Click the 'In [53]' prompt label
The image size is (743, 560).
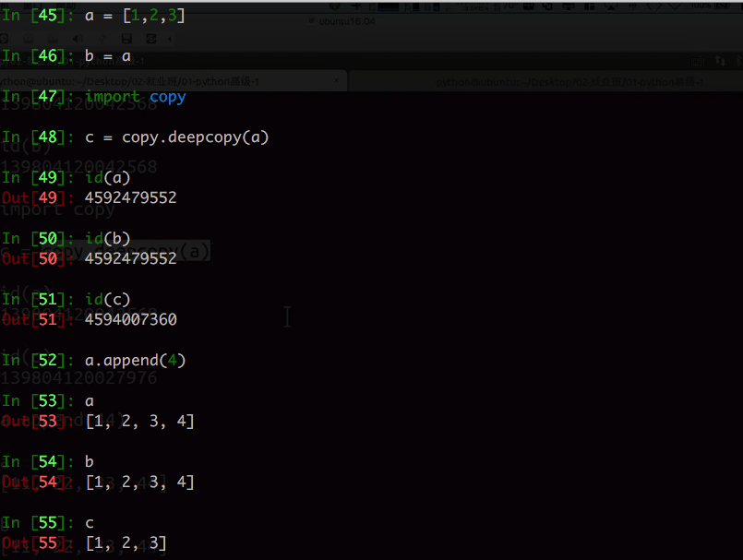tap(38, 401)
